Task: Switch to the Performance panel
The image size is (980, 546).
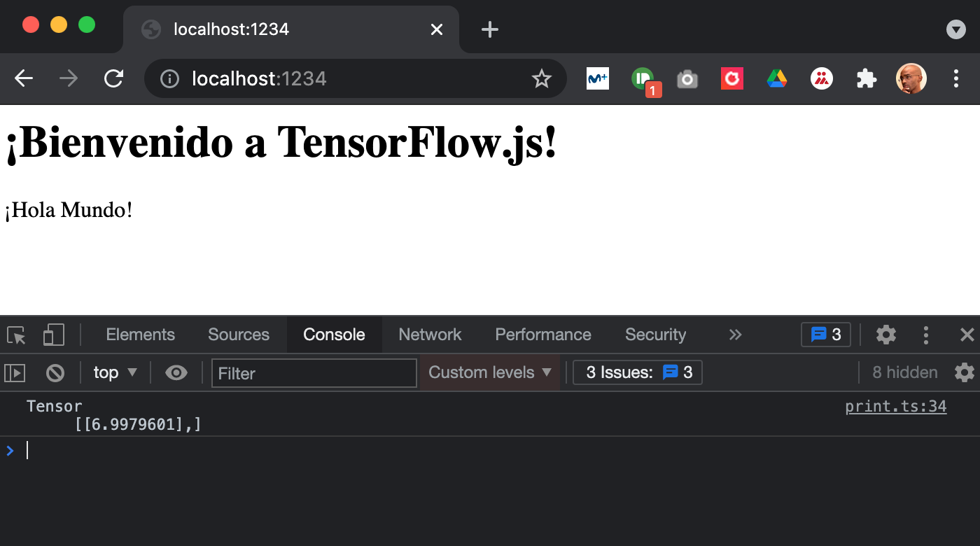Action: coord(543,335)
